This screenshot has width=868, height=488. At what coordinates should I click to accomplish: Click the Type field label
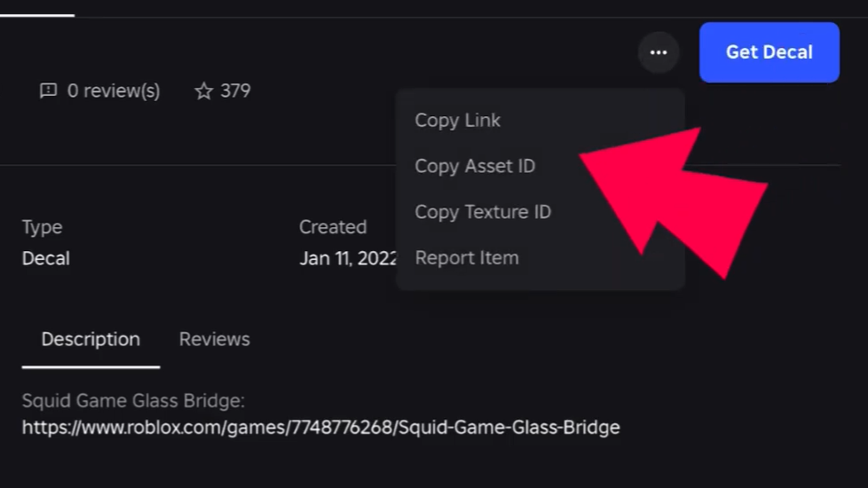[42, 227]
